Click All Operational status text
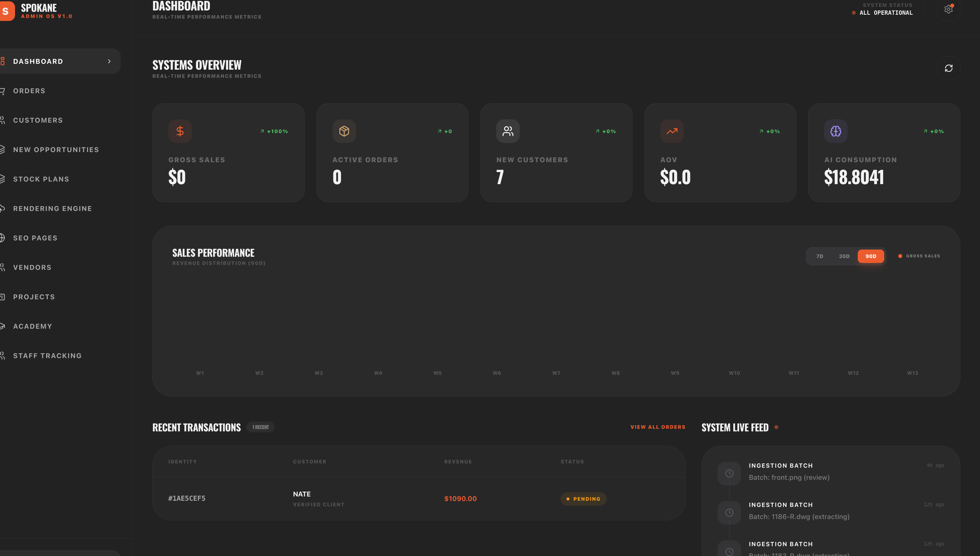Screen dimensions: 980x556 coord(886,13)
